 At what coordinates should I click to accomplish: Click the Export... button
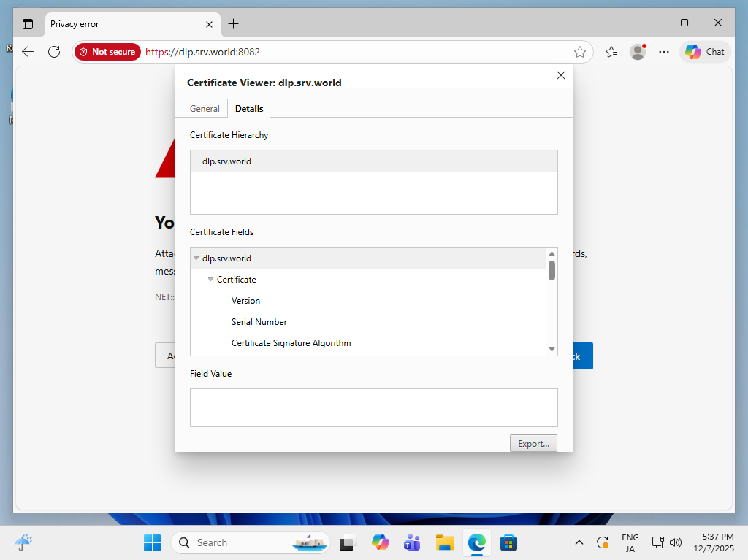point(533,444)
